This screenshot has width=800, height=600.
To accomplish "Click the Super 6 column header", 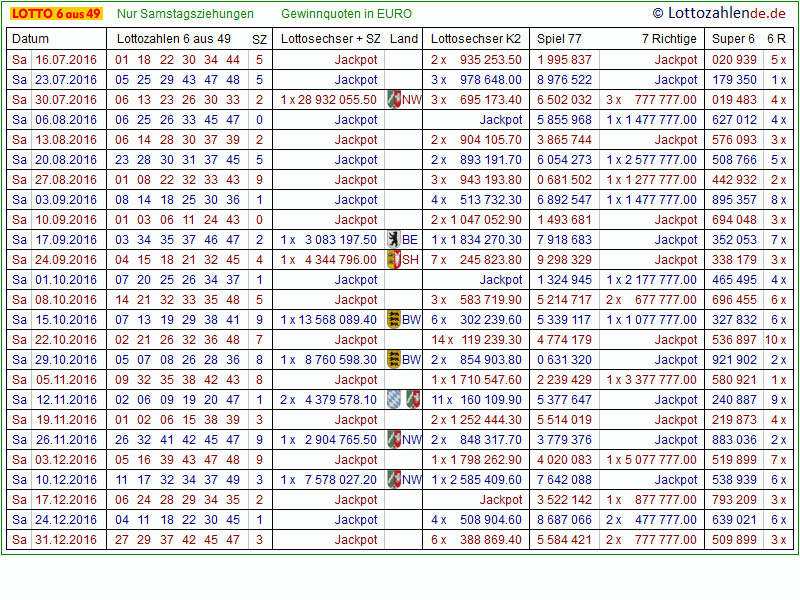I will (733, 39).
